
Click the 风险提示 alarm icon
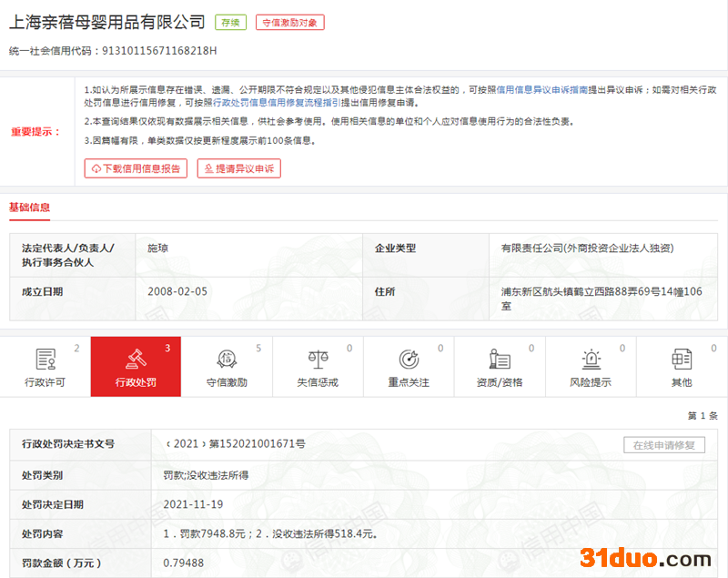point(591,360)
